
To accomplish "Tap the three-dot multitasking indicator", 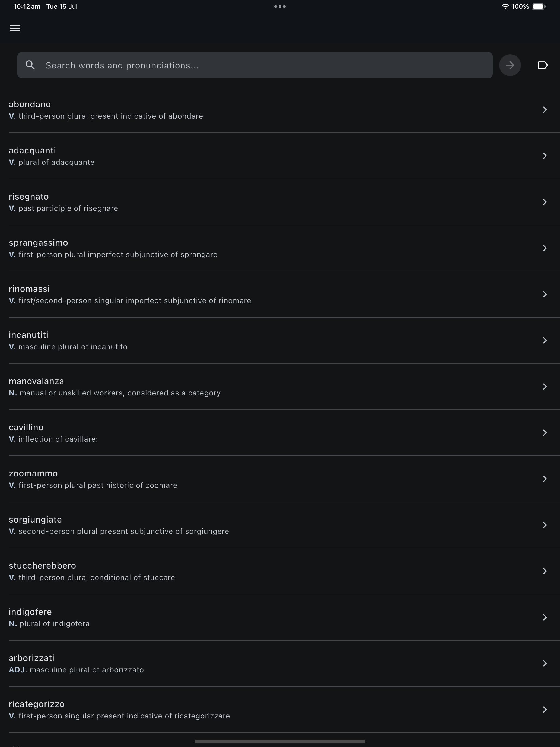I will pyautogui.click(x=280, y=7).
